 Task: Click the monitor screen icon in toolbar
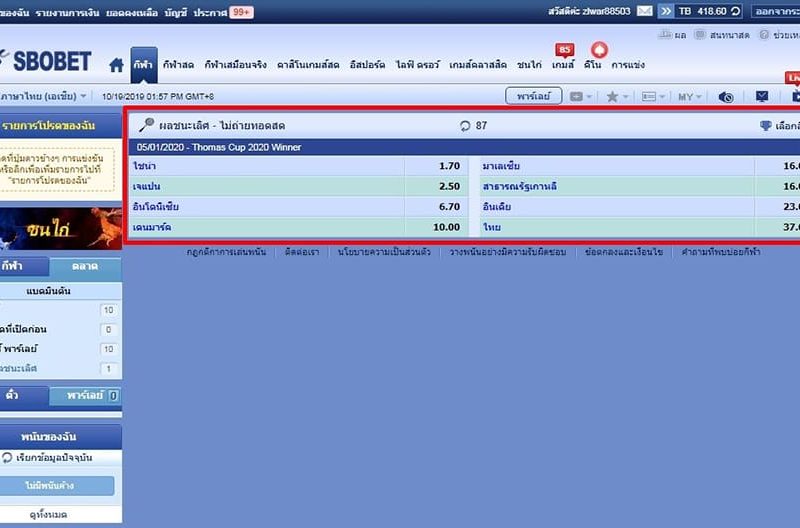pyautogui.click(x=762, y=96)
